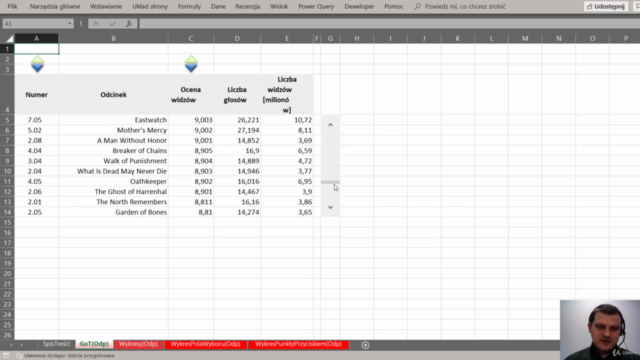Switch to the Widok tab
Screen dimensions: 640x360
click(279, 7)
